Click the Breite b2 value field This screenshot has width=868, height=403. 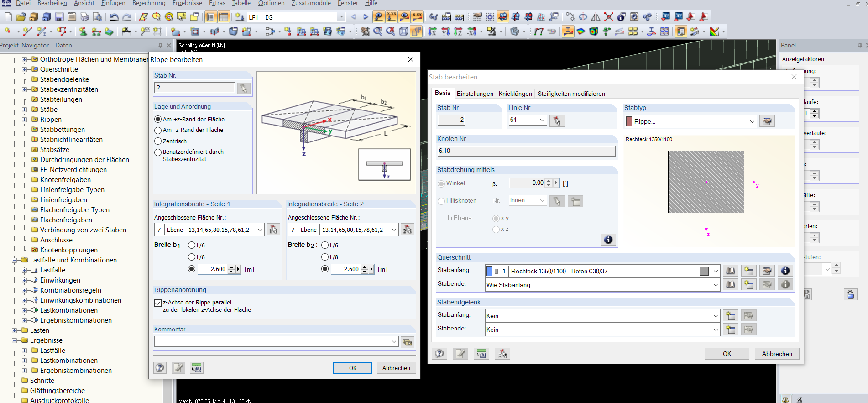(x=346, y=269)
